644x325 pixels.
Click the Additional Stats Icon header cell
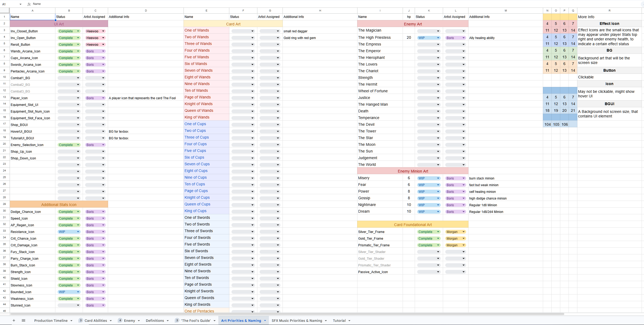[x=59, y=205]
